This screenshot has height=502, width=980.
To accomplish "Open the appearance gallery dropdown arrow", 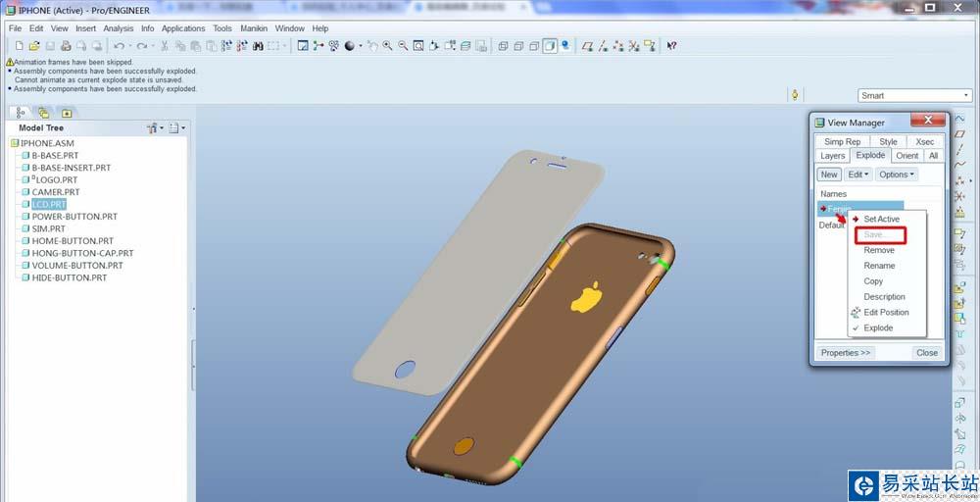I will (361, 46).
